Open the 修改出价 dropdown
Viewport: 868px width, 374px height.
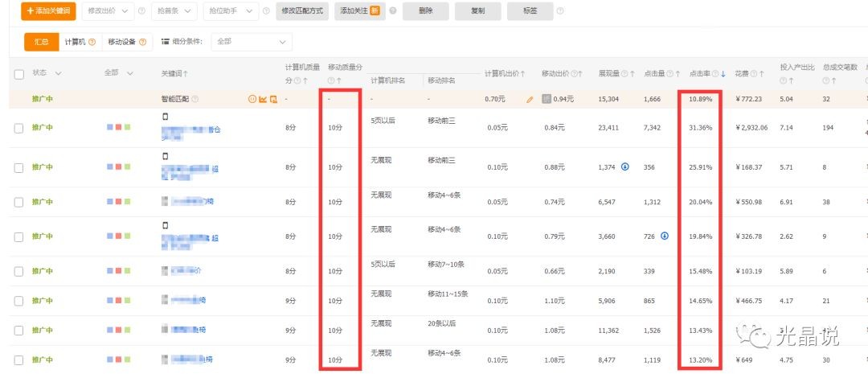click(107, 11)
